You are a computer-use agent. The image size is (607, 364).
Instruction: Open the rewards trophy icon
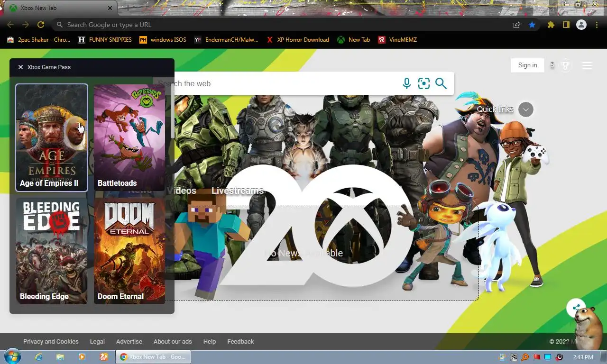point(565,65)
